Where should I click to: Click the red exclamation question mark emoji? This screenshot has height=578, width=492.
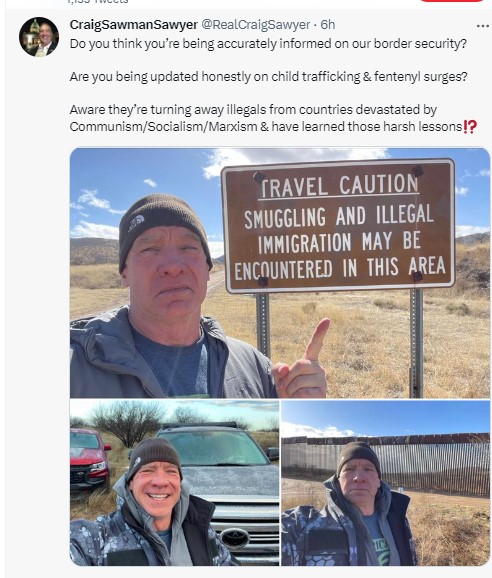tap(470, 127)
